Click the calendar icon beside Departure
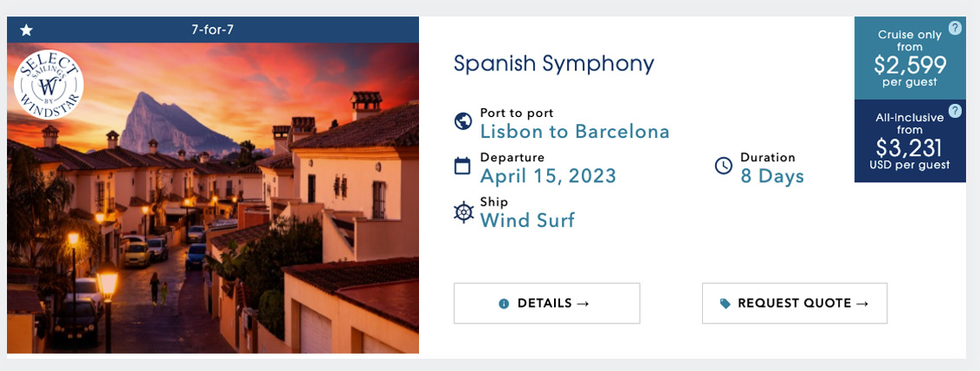The image size is (980, 371). pyautogui.click(x=463, y=166)
